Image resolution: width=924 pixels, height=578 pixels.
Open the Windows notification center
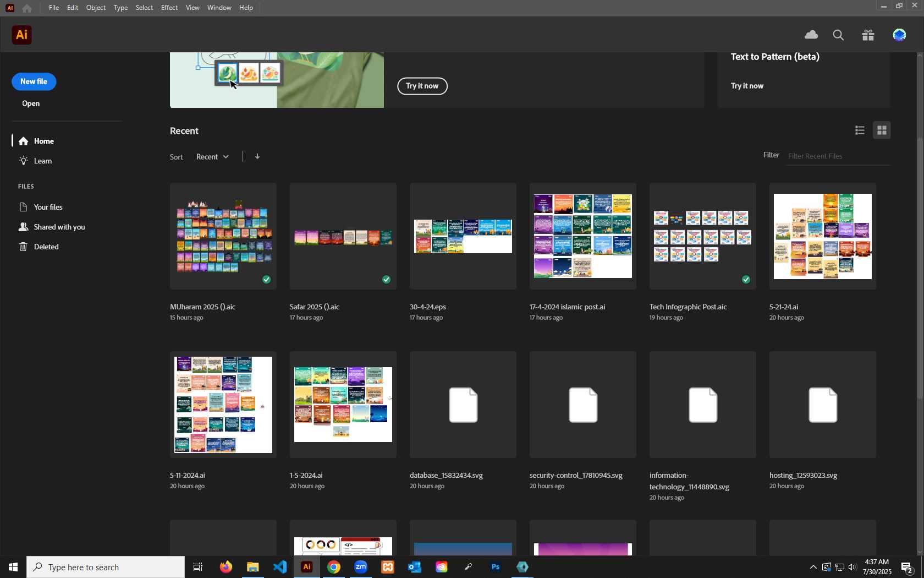coord(908,568)
